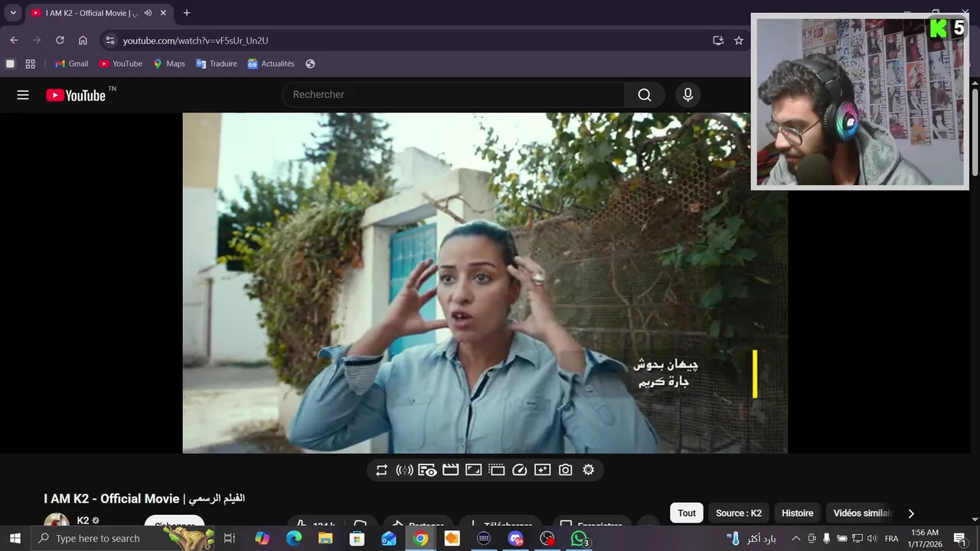
Task: Open the YouTube bookmark
Action: pos(121,64)
